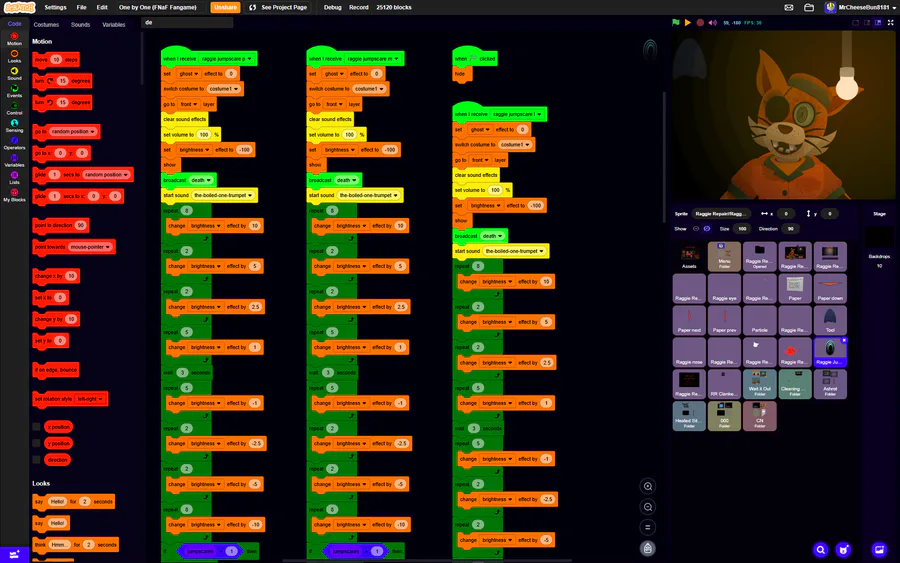Select the Variables block category
Viewport: 900px width, 563px height.
14,160
